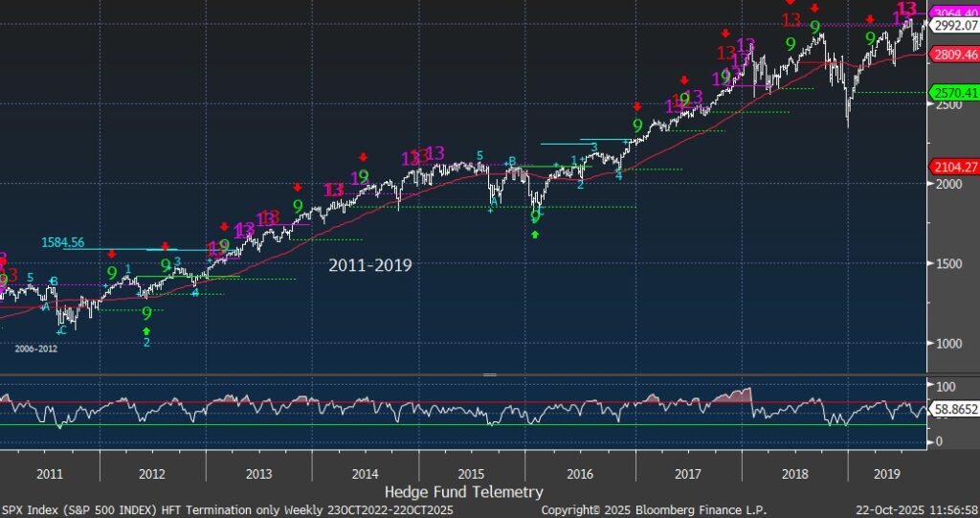Screen dimensions: 980x518
Task: Click the white 2992.07 last price tag
Action: point(954,28)
